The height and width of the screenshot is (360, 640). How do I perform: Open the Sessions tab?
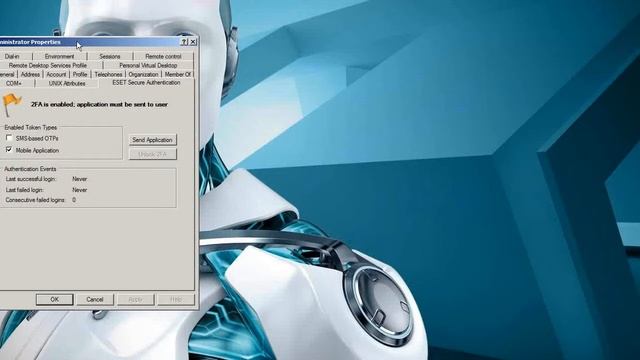[x=110, y=56]
